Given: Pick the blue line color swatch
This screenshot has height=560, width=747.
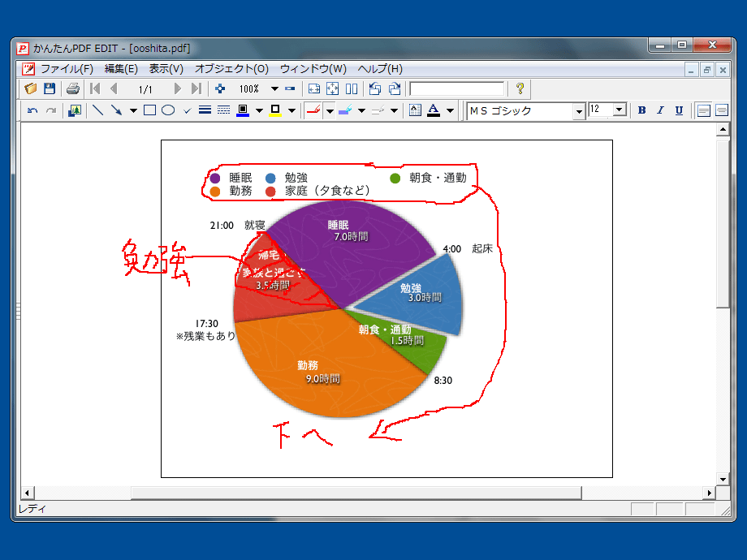Looking at the screenshot, I should point(243,110).
